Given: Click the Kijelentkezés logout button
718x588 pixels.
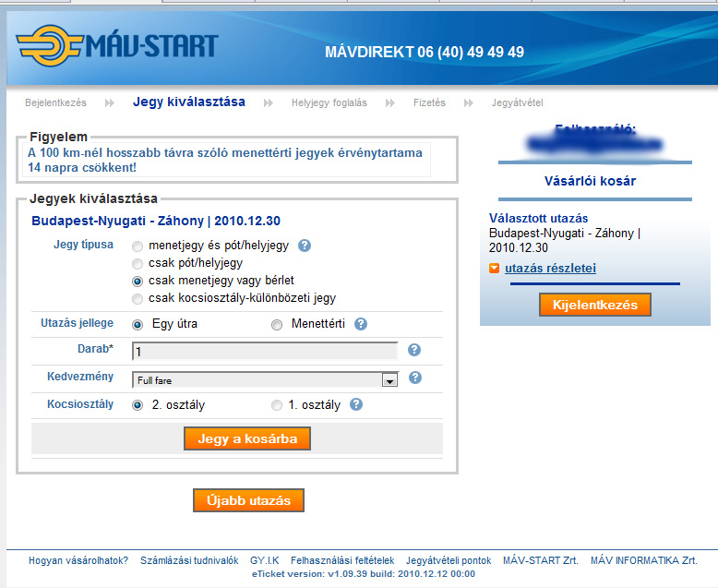Looking at the screenshot, I should [594, 305].
